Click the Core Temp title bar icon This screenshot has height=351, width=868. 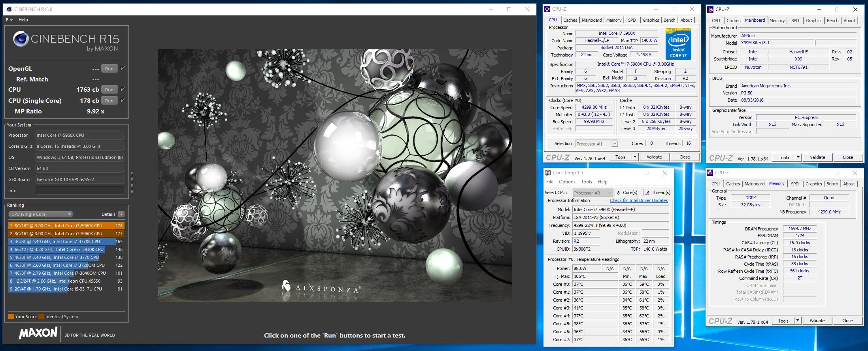(x=548, y=173)
